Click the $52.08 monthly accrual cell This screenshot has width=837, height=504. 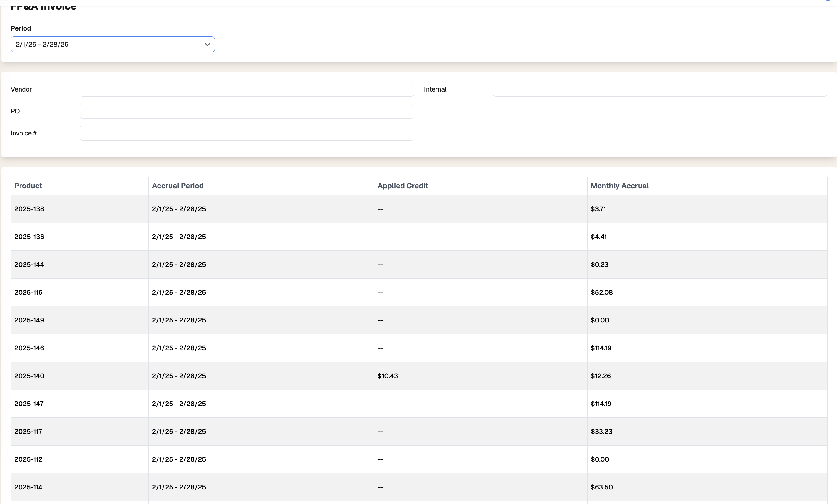(601, 292)
